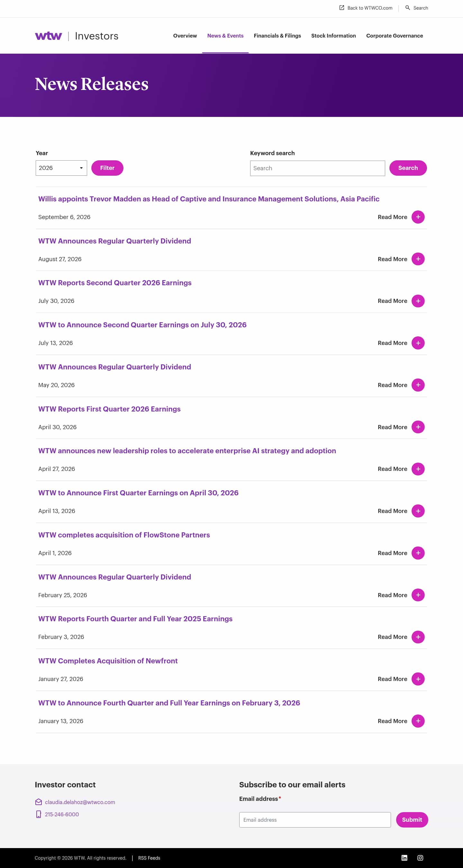This screenshot has height=868, width=463.
Task: Open the LinkedIn icon in footer
Action: (404, 857)
